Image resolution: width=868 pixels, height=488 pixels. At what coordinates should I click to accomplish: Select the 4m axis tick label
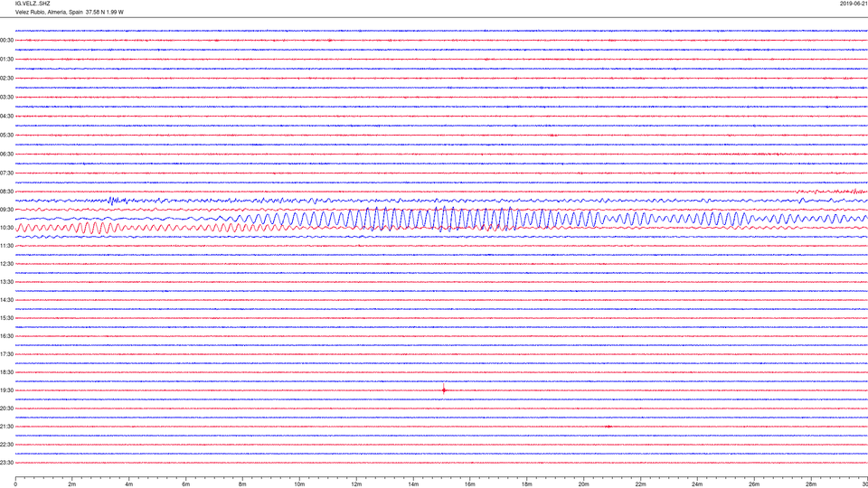pyautogui.click(x=129, y=484)
